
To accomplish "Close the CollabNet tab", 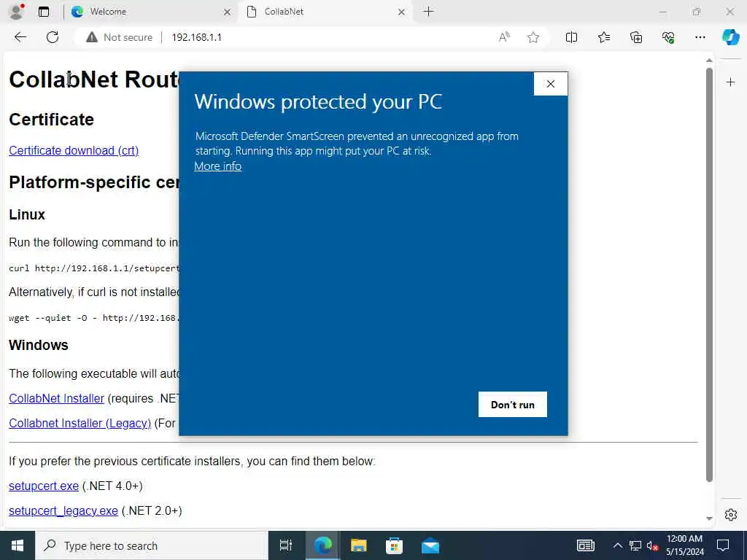I will pos(402,12).
